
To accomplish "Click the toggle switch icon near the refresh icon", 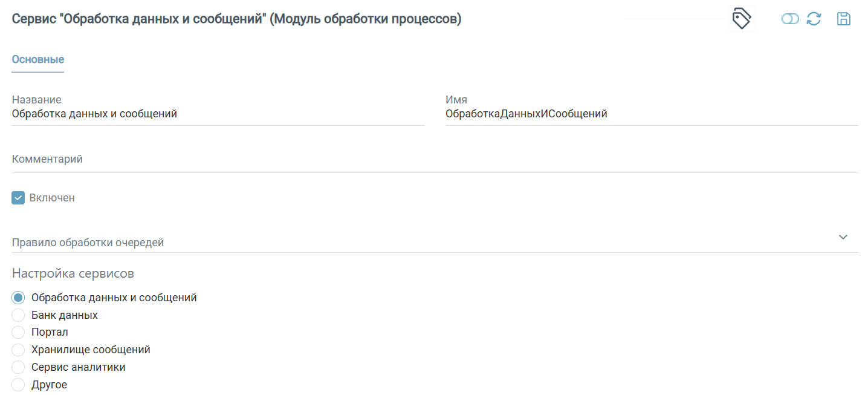I will click(x=790, y=19).
